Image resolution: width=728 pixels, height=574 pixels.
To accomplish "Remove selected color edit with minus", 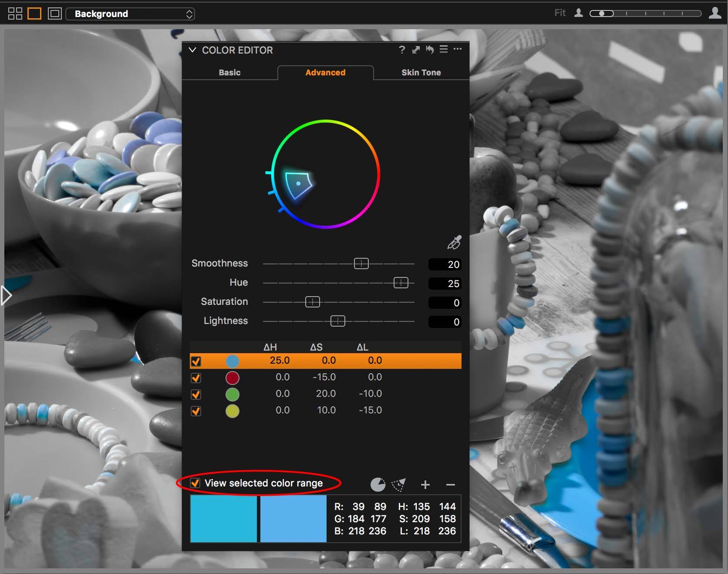I will click(451, 484).
